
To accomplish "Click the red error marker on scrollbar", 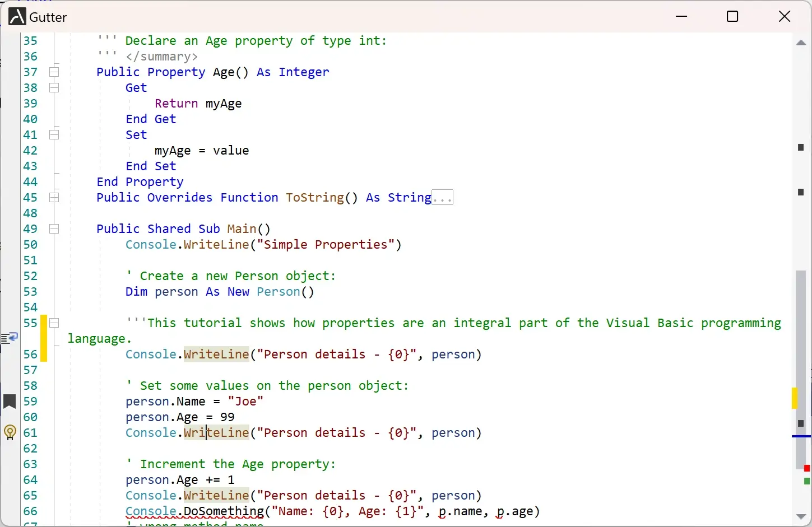I will tap(807, 468).
